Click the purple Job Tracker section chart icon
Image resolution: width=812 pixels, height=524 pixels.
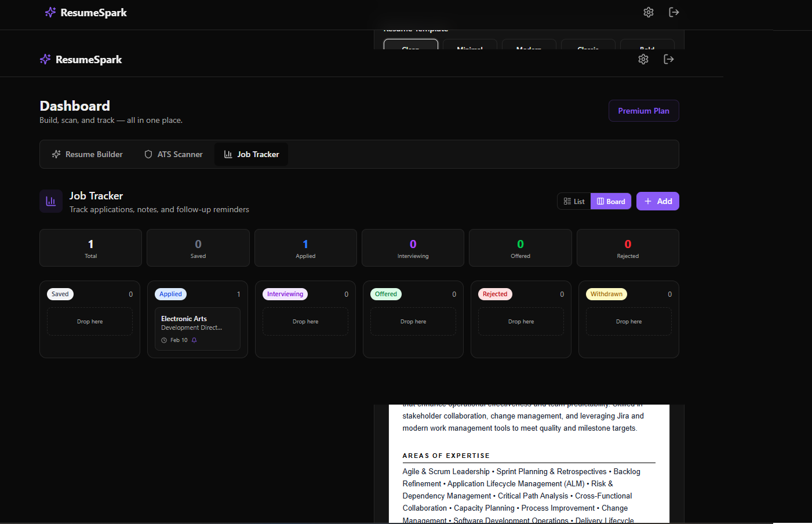point(51,201)
